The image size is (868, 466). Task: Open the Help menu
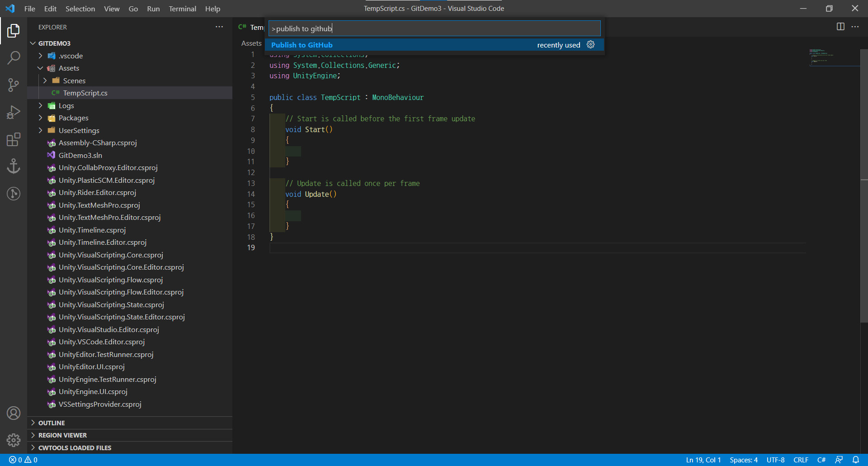click(212, 9)
